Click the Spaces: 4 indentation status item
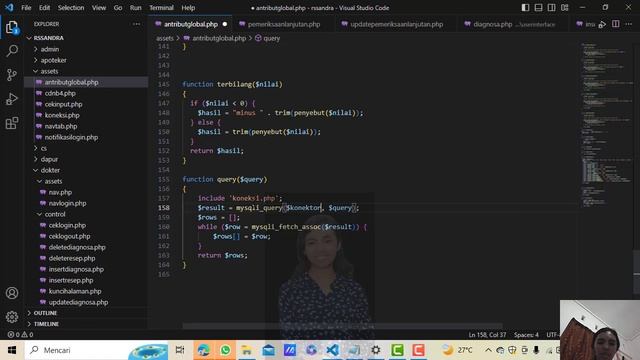 pos(526,335)
